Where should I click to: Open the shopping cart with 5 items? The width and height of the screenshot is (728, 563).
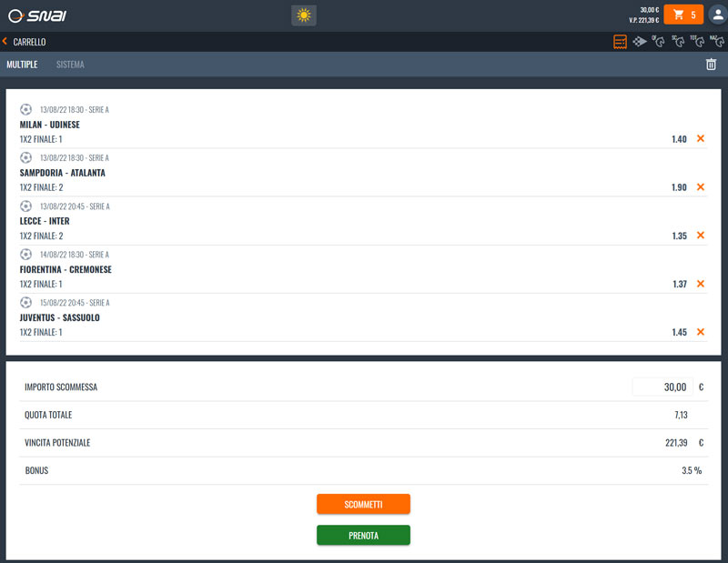pos(683,15)
